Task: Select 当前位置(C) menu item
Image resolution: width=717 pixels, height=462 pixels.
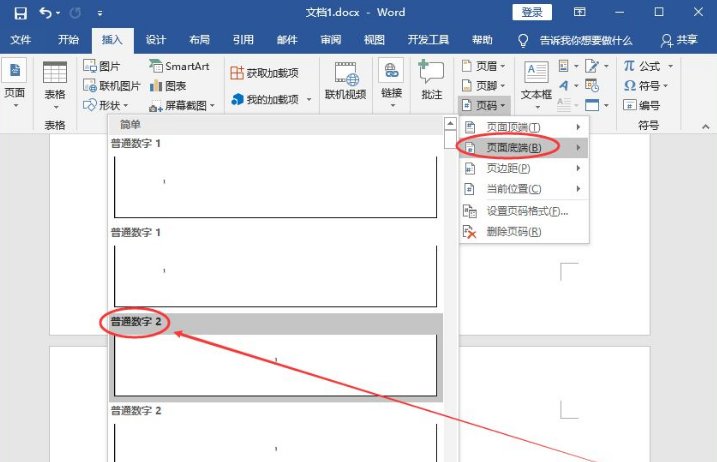Action: point(523,188)
